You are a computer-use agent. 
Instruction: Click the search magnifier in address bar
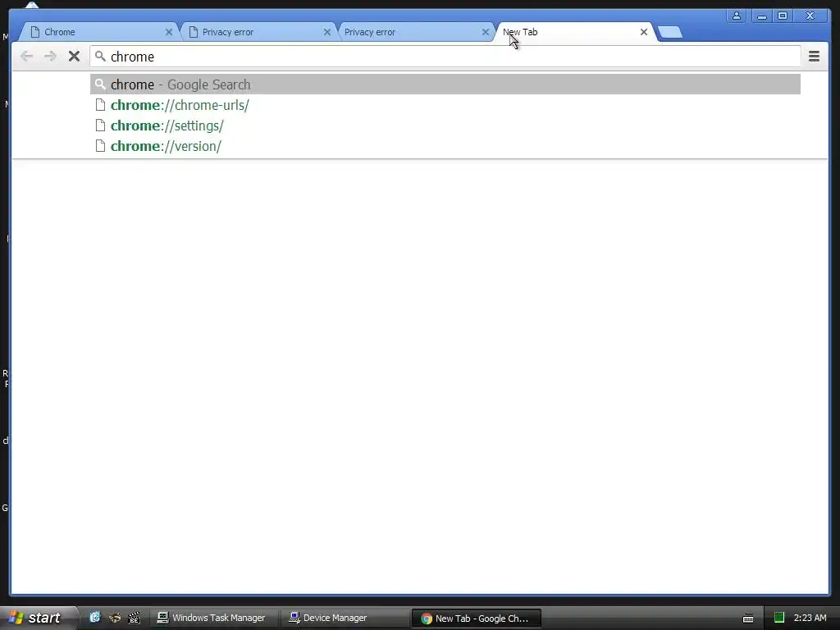[100, 57]
